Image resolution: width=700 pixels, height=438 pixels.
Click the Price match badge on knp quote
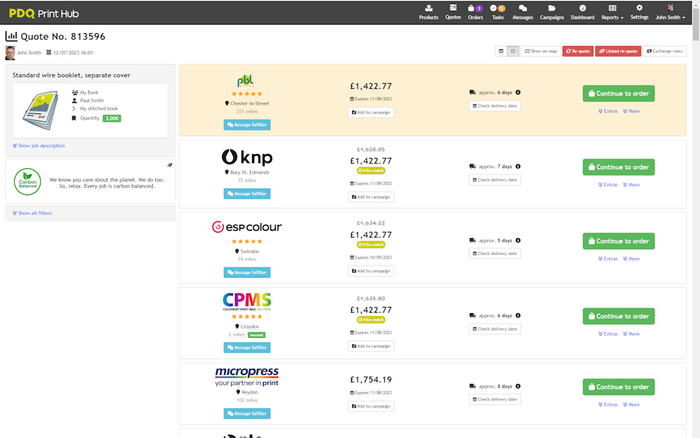pos(371,171)
